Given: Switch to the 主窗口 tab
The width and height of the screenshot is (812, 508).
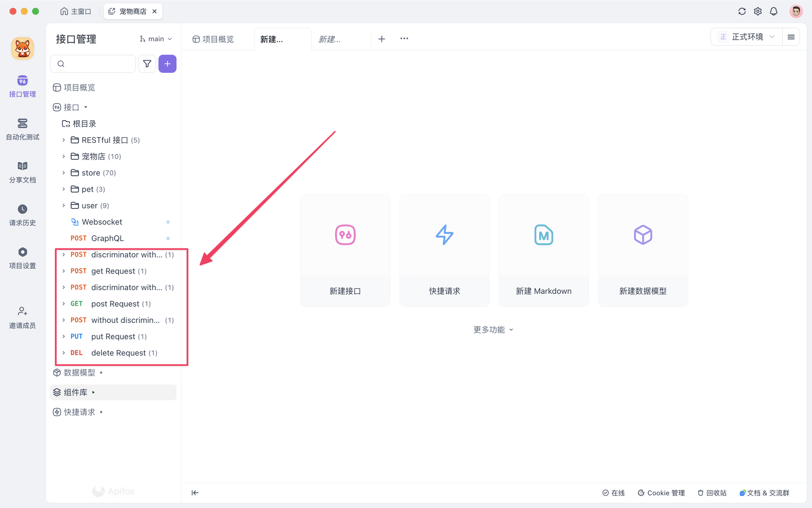Looking at the screenshot, I should (x=76, y=11).
